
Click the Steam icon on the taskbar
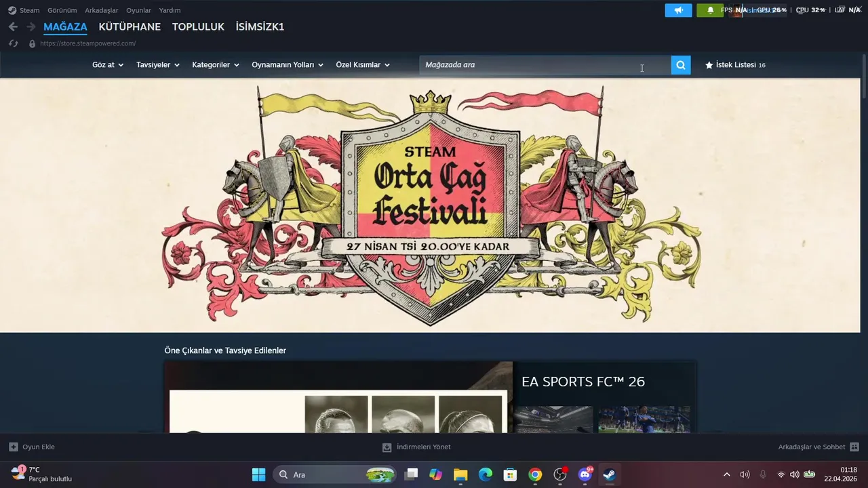click(x=610, y=474)
